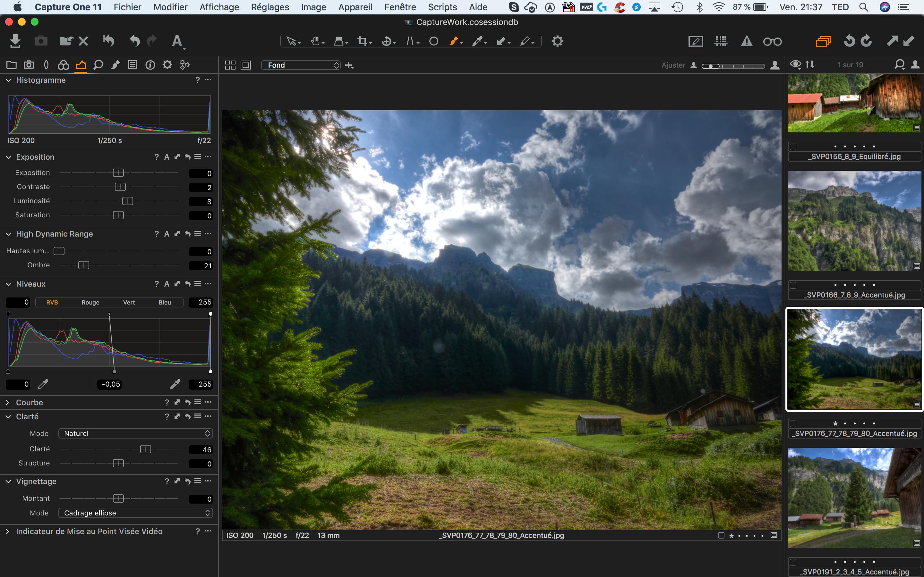Select the Pan hand cursor tool
924x577 pixels.
click(x=315, y=41)
